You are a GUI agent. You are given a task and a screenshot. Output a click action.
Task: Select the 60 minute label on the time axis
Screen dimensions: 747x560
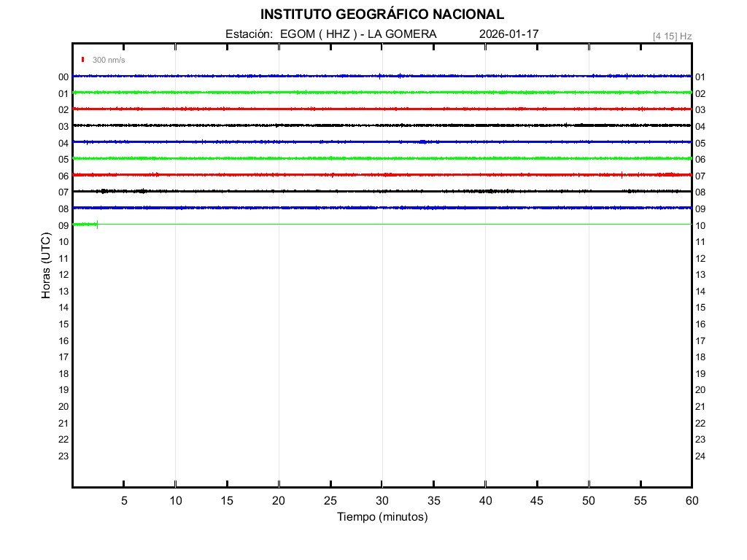(x=691, y=501)
